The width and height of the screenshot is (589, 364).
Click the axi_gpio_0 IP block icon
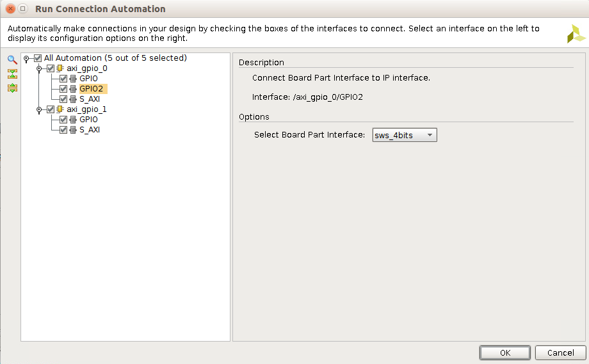point(60,68)
